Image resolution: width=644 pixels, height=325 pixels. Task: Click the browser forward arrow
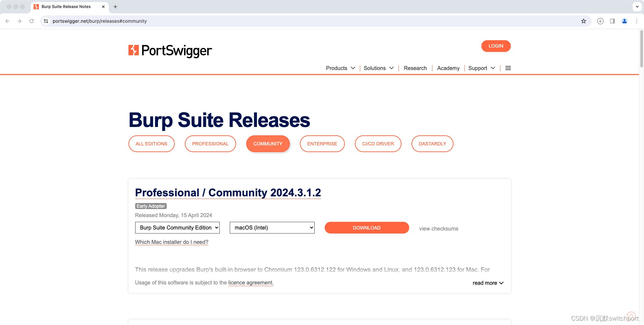coord(19,21)
